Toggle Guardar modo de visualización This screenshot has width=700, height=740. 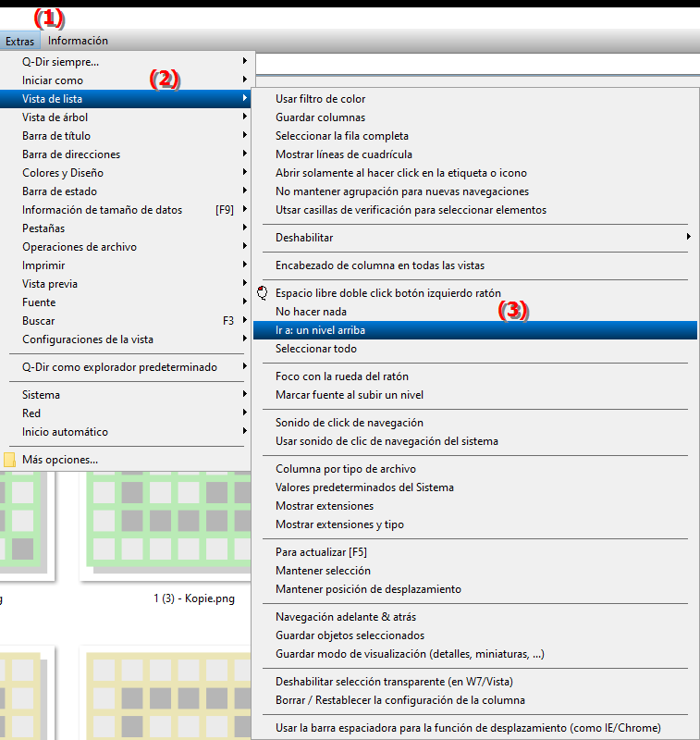point(475,654)
